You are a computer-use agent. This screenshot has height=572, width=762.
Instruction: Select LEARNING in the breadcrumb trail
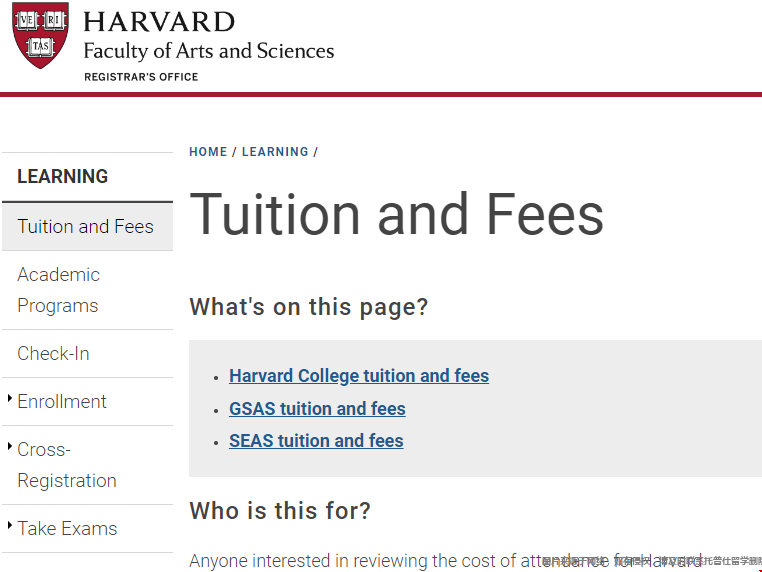pyautogui.click(x=275, y=152)
